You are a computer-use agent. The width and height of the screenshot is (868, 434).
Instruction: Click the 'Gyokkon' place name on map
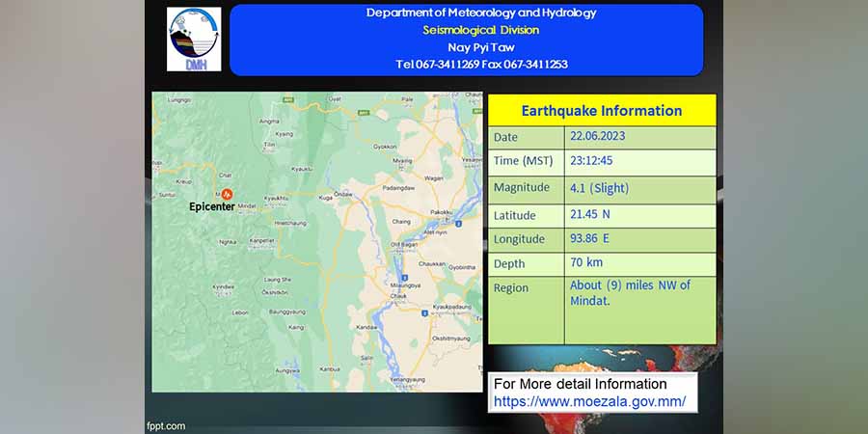click(385, 147)
